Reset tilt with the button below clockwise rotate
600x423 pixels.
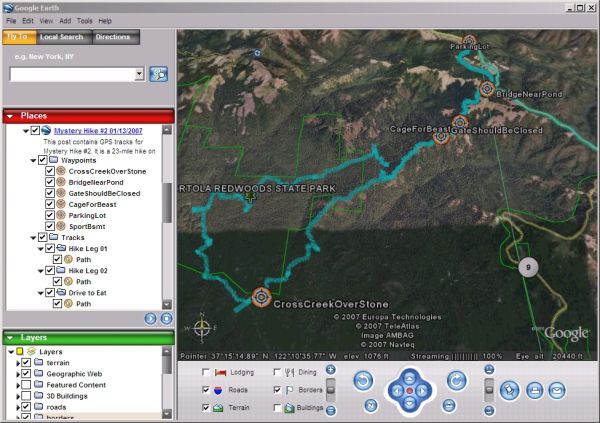(449, 405)
